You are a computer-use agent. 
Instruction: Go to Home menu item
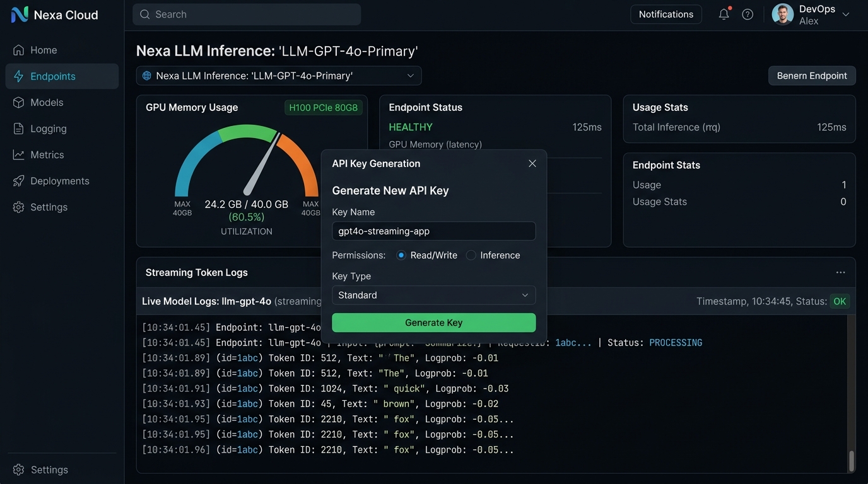(62, 50)
